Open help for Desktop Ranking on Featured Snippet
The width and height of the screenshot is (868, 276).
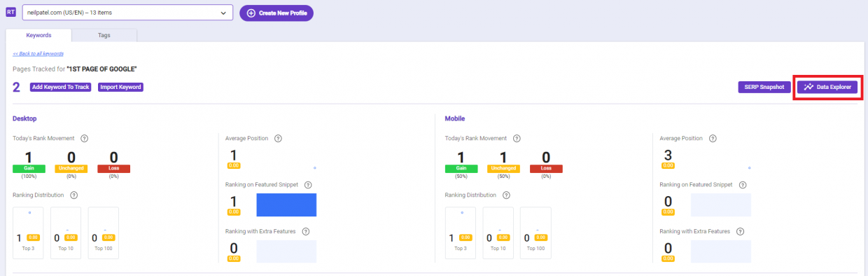tap(308, 185)
